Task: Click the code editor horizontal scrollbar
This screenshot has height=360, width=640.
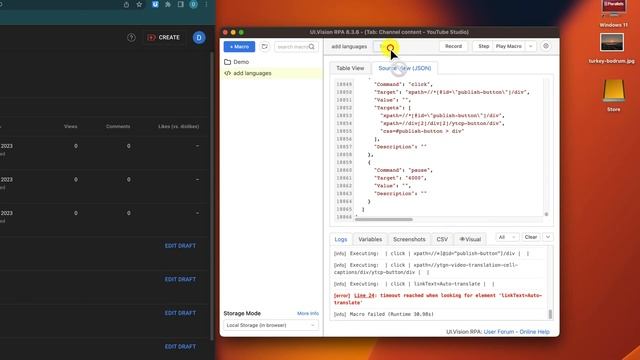Action: [384, 220]
